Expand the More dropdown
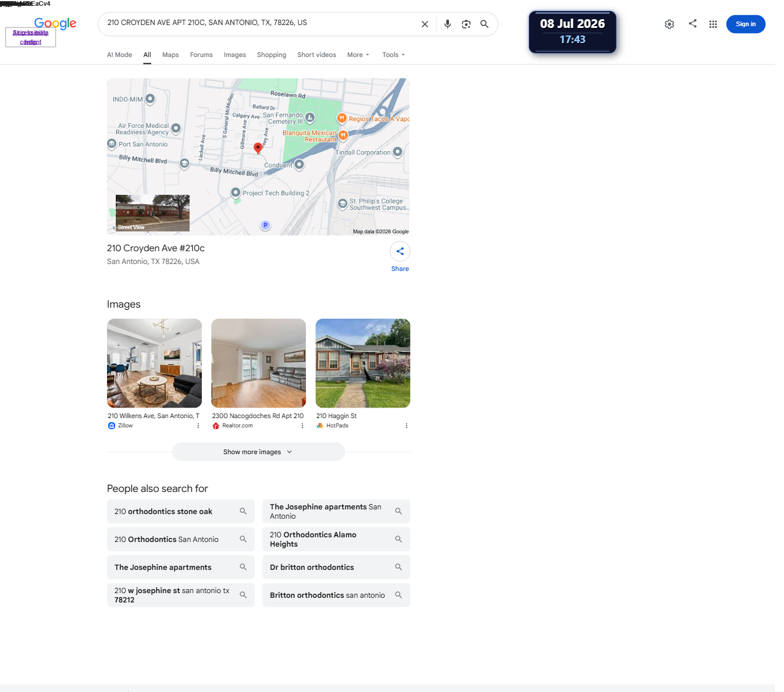This screenshot has width=784, height=692. (358, 55)
